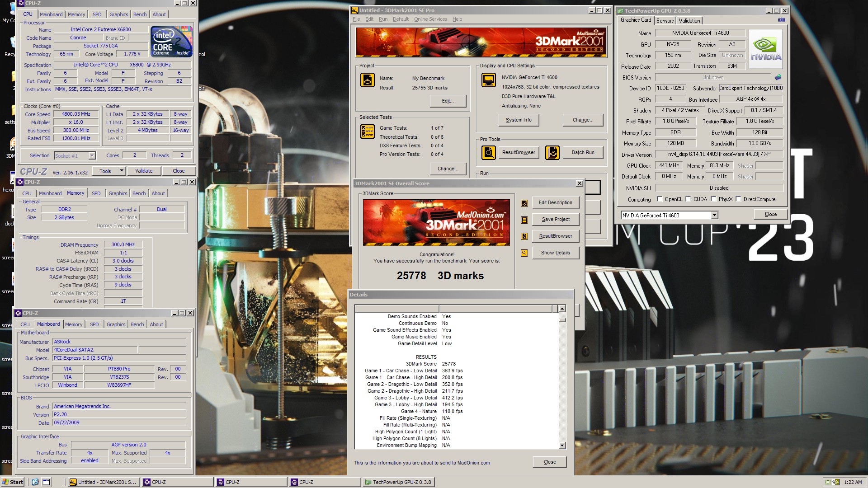Click the floppy icon beside Save Project

(524, 220)
